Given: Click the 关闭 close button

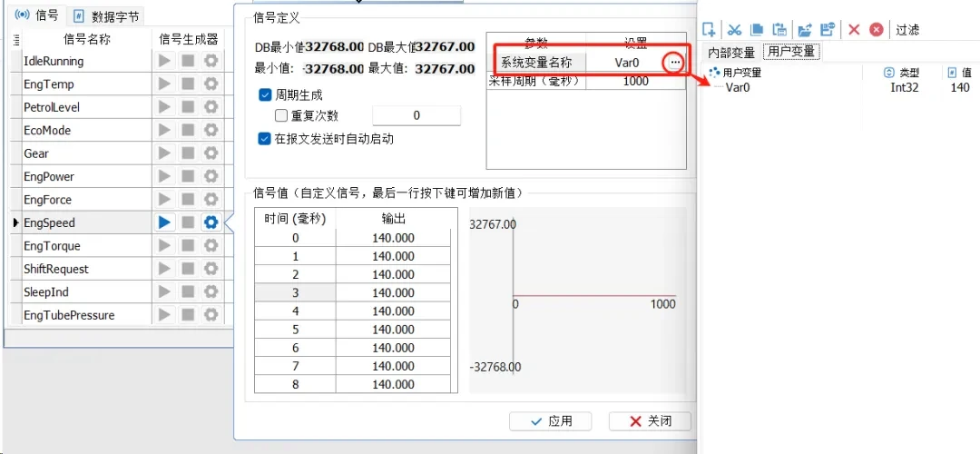Looking at the screenshot, I should click(x=650, y=420).
